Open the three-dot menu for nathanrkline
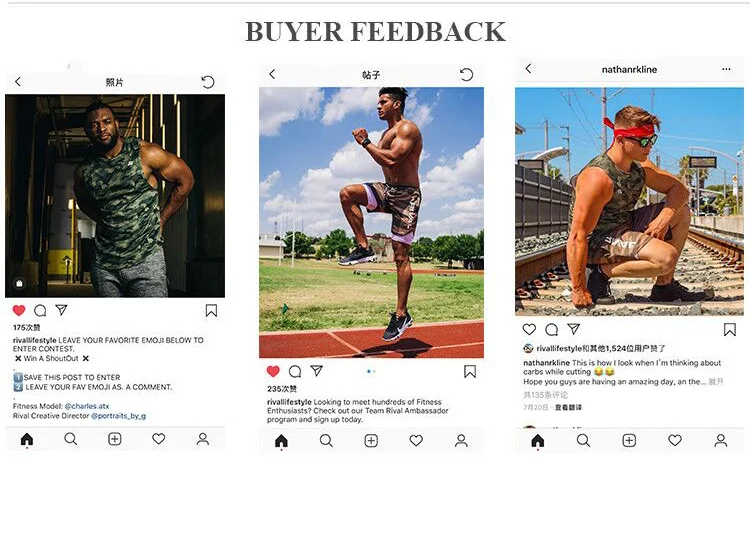Screen dimensions: 750x538 pyautogui.click(x=726, y=69)
